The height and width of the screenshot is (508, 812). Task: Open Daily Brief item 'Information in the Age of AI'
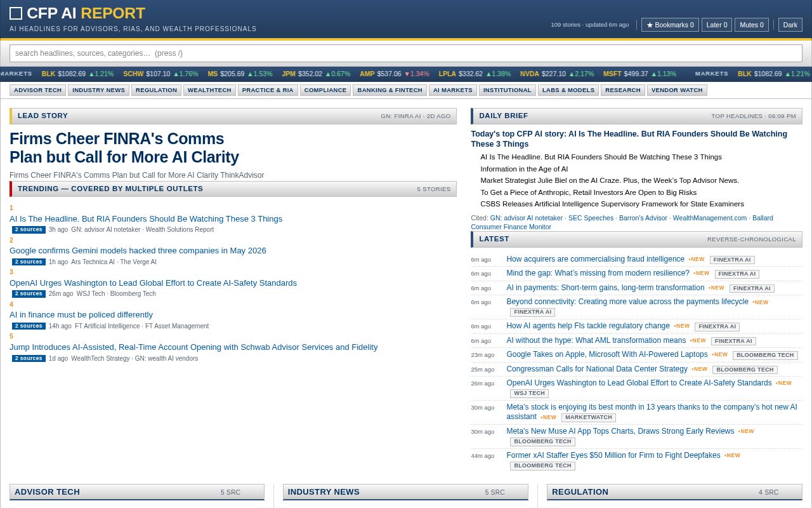point(524,169)
